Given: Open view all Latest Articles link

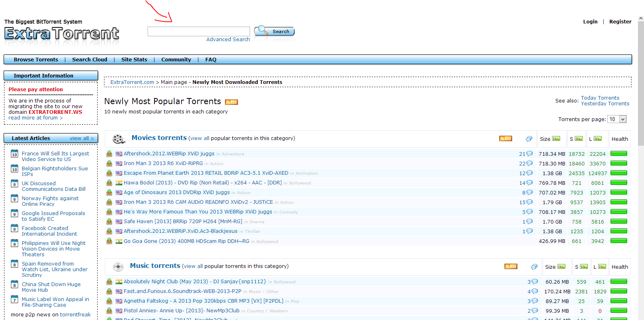Looking at the screenshot, I should [x=82, y=138].
